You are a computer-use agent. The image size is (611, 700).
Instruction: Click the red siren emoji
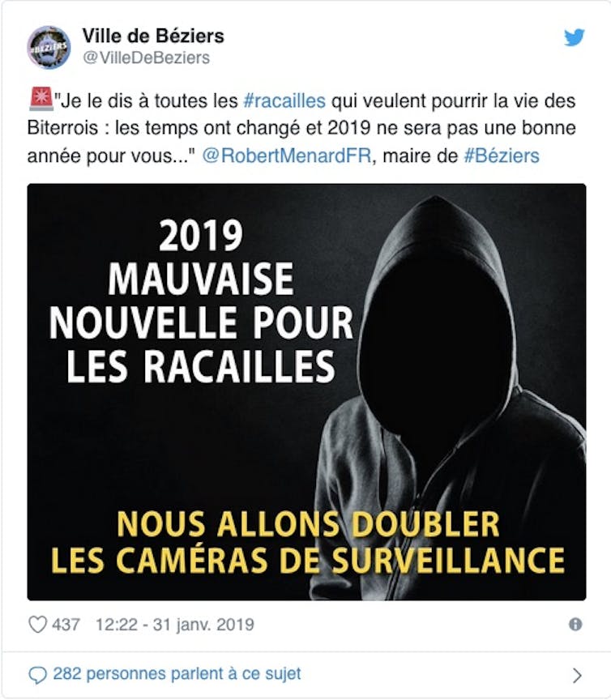pyautogui.click(x=41, y=99)
